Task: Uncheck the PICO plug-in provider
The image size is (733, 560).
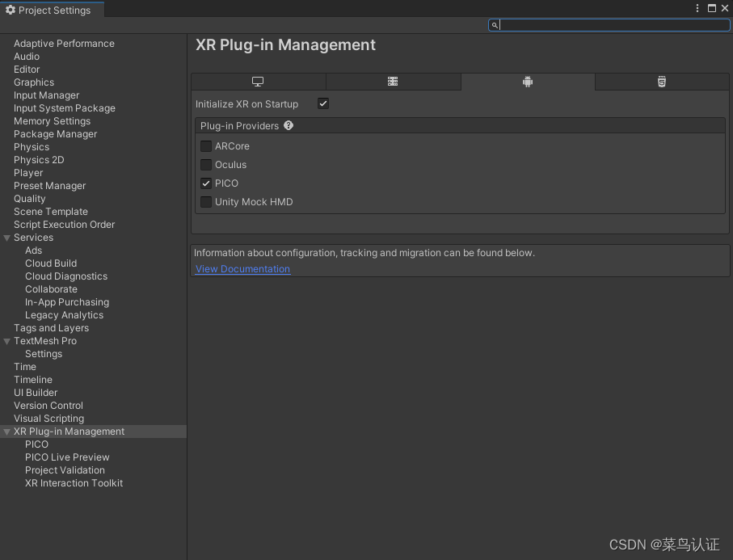Action: click(206, 183)
